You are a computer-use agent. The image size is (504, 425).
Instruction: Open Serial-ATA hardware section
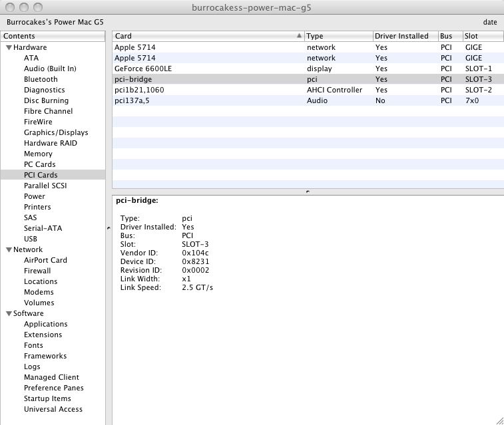point(43,228)
